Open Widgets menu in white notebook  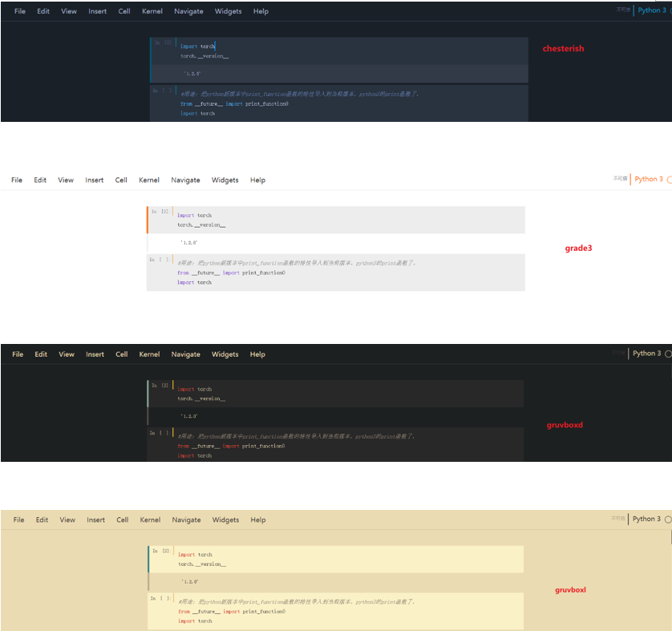(x=225, y=180)
